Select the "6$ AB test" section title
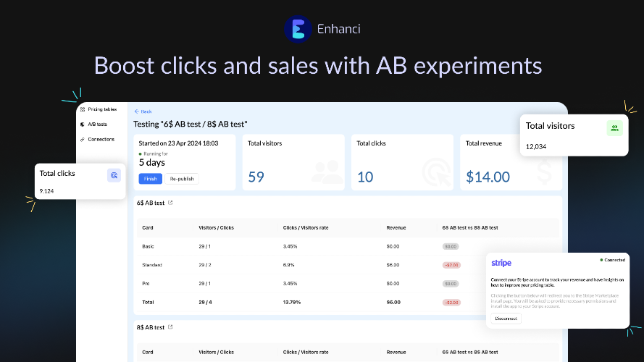 151,203
